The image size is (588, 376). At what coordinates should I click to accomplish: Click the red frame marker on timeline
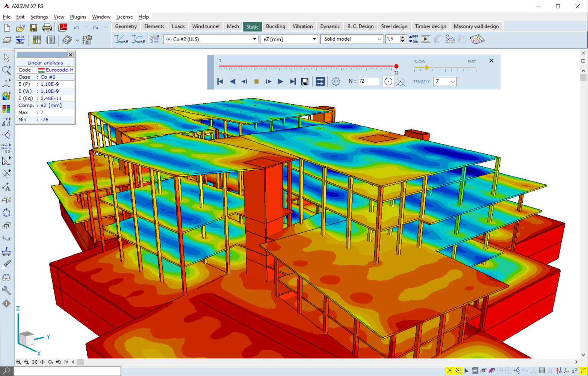pos(396,67)
